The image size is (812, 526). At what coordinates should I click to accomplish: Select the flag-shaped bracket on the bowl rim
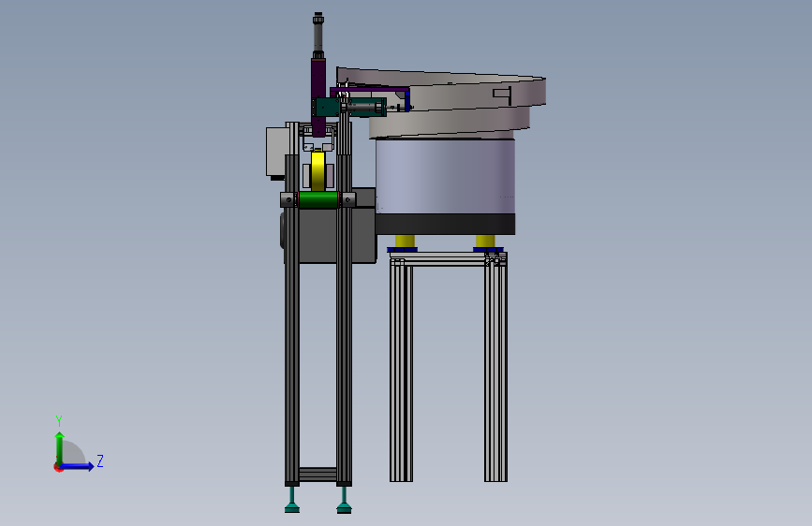[x=503, y=95]
